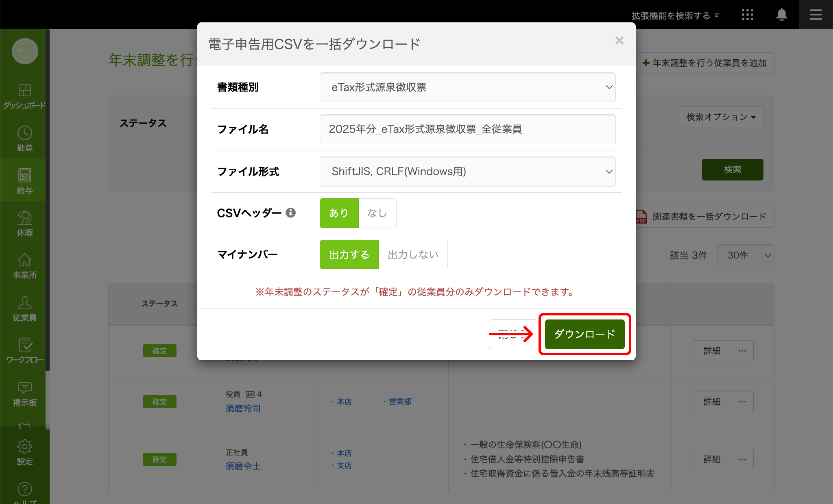Image resolution: width=833 pixels, height=504 pixels.
Task: Expand the 書類種別 dropdown
Action: click(467, 87)
